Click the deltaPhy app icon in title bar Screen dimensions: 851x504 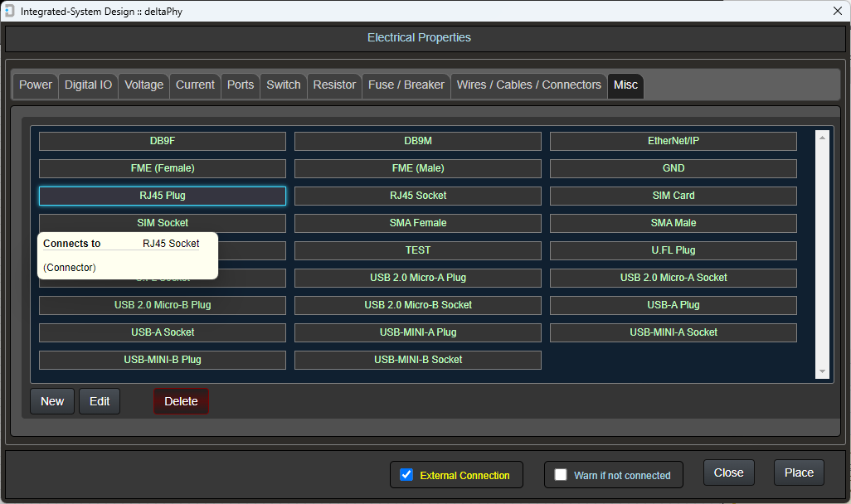tap(9, 11)
